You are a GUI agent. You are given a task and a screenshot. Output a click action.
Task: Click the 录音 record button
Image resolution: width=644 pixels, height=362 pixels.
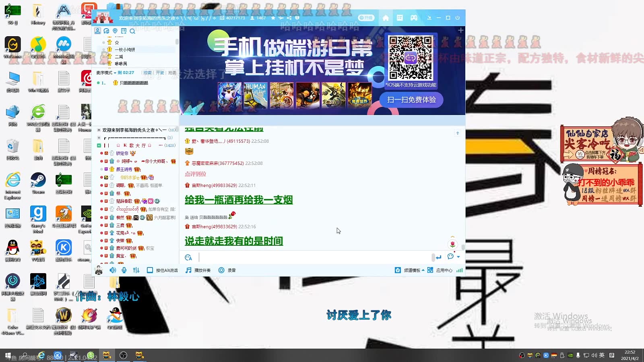227,270
